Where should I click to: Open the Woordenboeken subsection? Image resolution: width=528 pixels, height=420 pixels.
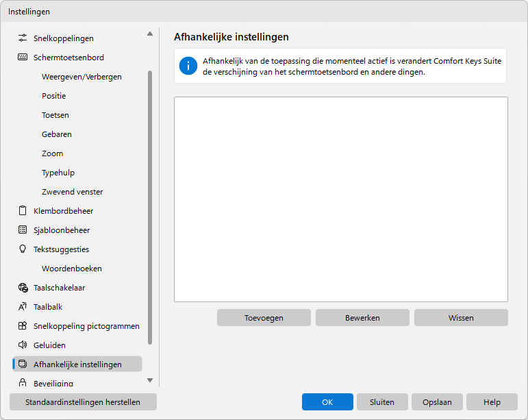[x=72, y=269]
